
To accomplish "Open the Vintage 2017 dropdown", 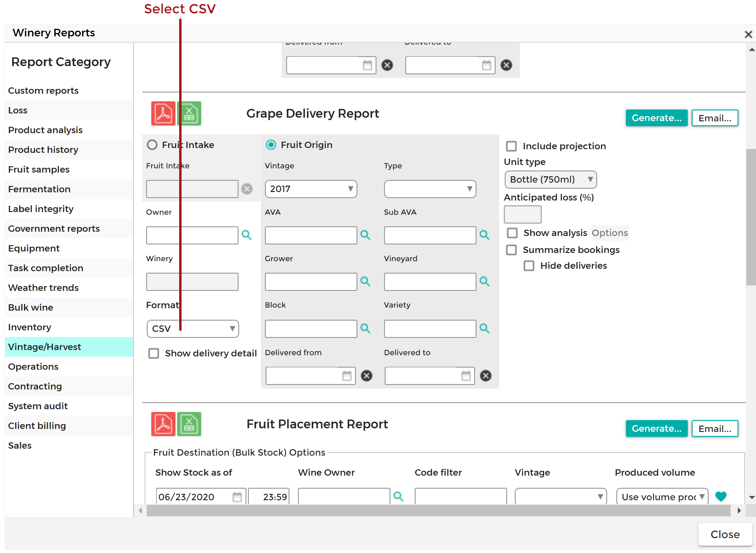I will pos(311,189).
